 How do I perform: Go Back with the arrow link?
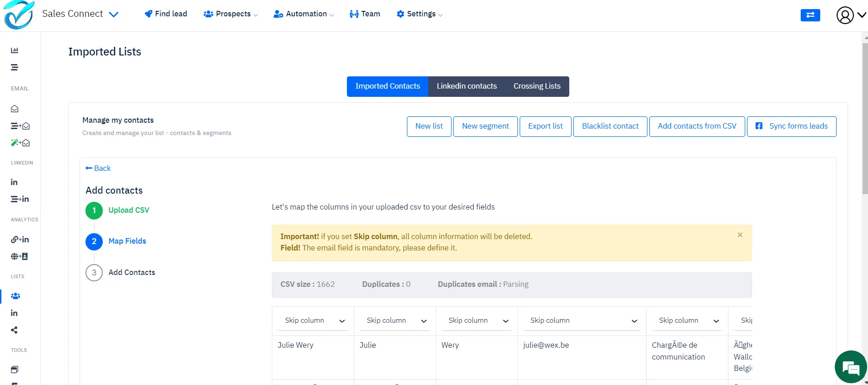pos(98,168)
